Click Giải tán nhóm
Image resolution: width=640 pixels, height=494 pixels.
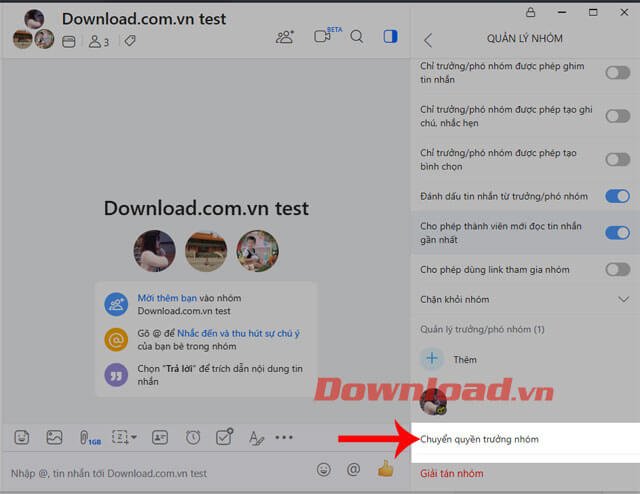point(451,474)
